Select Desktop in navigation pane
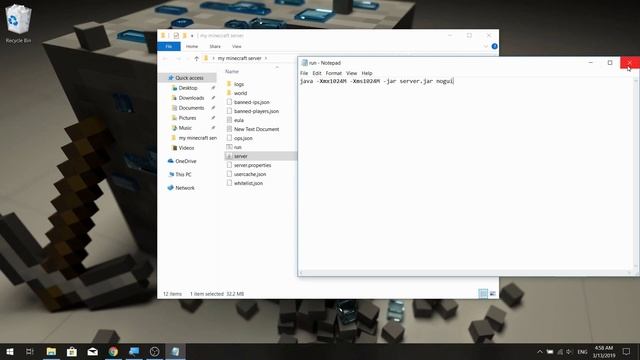Viewport: 640px width, 360px height. point(188,88)
